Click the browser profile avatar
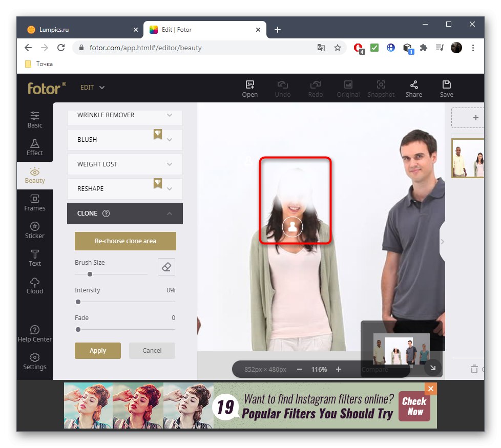The image size is (501, 448). click(456, 48)
